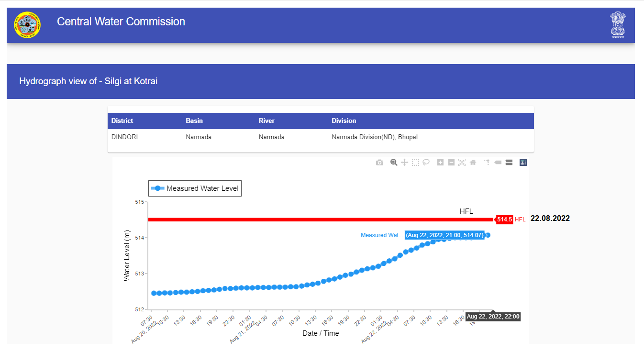This screenshot has height=351, width=644.
Task: Zoom out with the minus icon
Action: coord(451,163)
